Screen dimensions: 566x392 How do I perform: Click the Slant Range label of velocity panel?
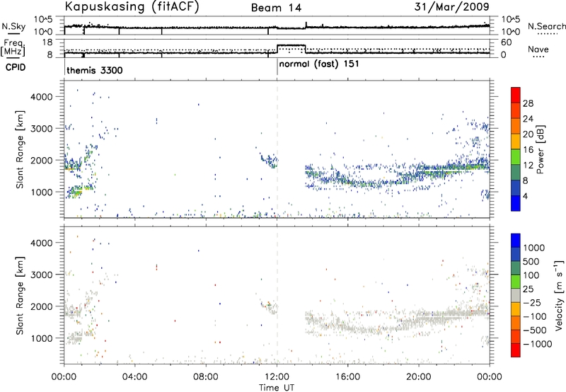tap(20, 295)
